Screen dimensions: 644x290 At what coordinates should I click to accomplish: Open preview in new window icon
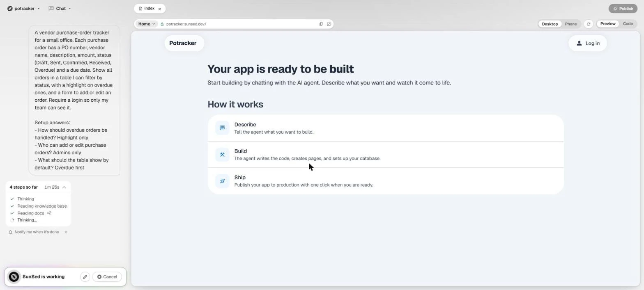pyautogui.click(x=329, y=24)
